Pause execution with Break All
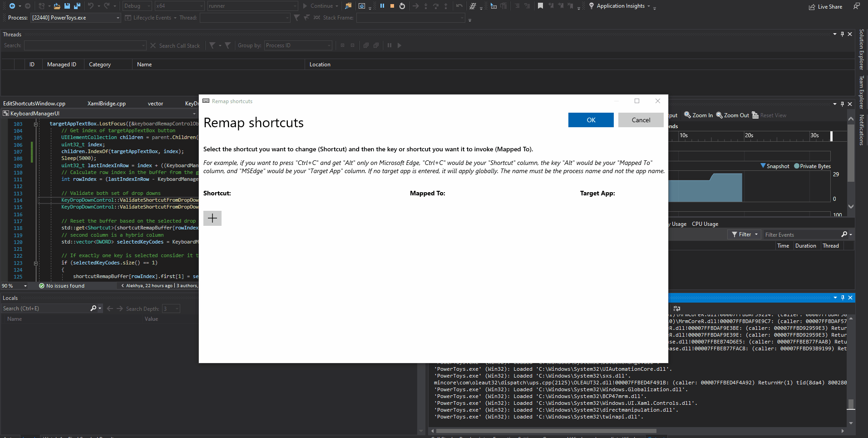Viewport: 868px width, 438px height. point(383,6)
